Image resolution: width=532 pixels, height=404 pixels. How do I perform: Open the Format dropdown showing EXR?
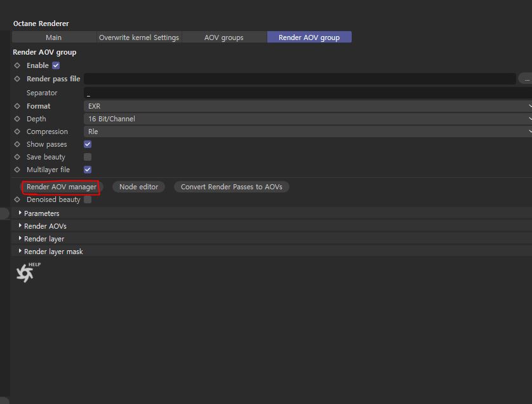[308, 106]
